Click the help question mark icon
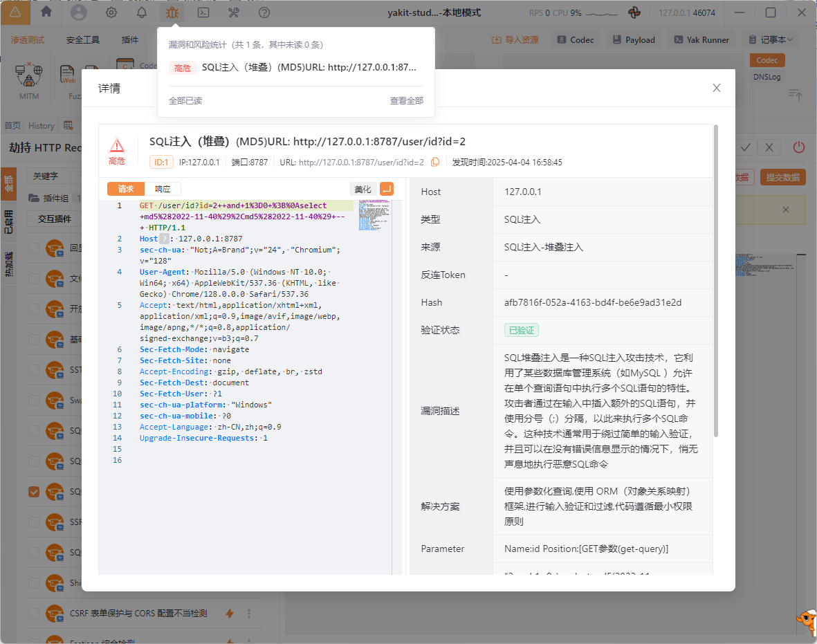817x644 pixels. tap(264, 12)
